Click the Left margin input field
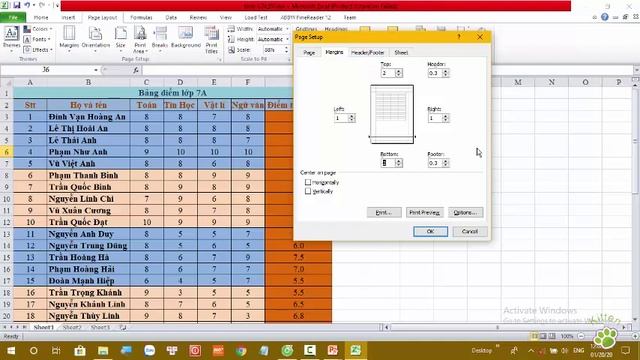 (x=341, y=118)
